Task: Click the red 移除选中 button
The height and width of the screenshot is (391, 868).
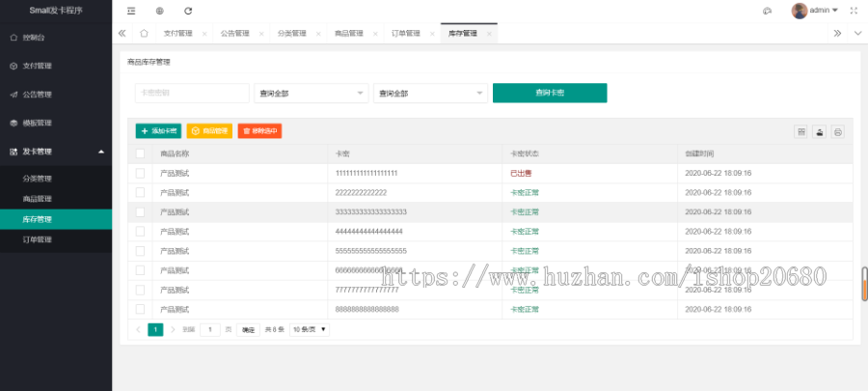Action: (x=259, y=131)
